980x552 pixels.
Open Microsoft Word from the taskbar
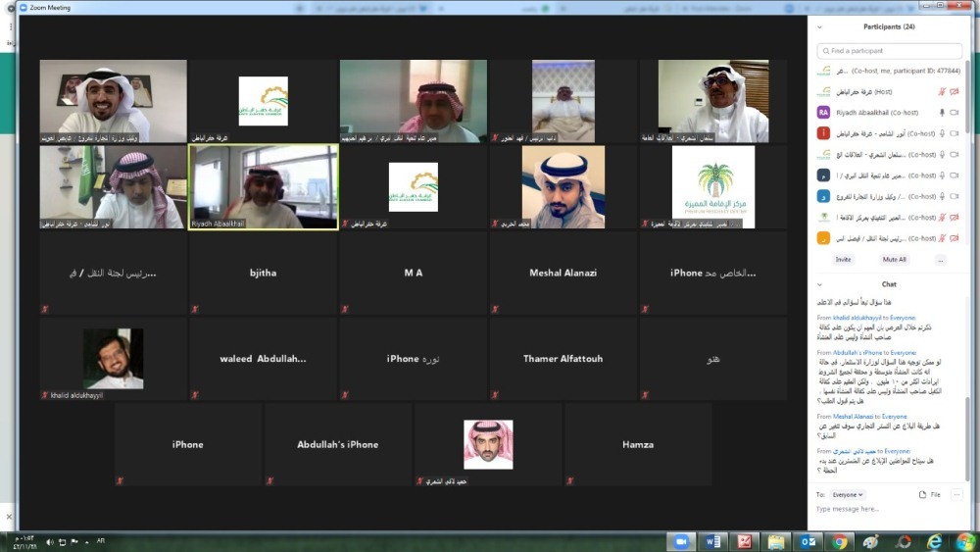(712, 541)
